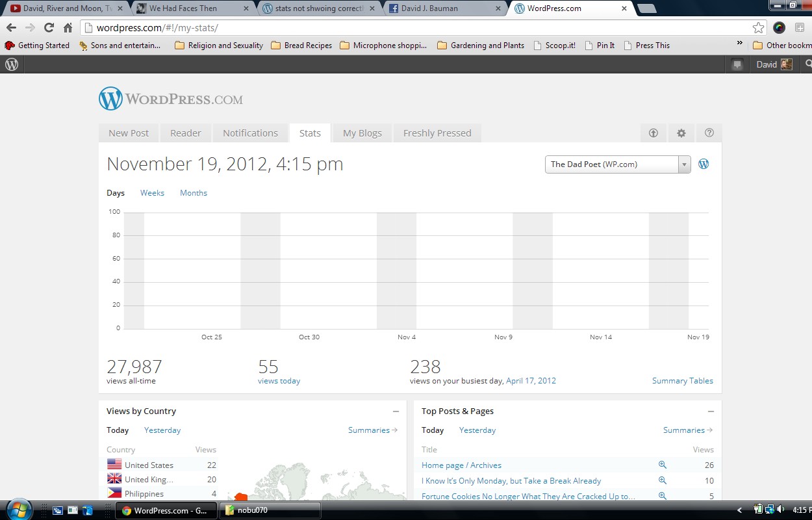Click the Pin It bookmarklet
Viewport: 812px width, 520px height.
coord(600,45)
